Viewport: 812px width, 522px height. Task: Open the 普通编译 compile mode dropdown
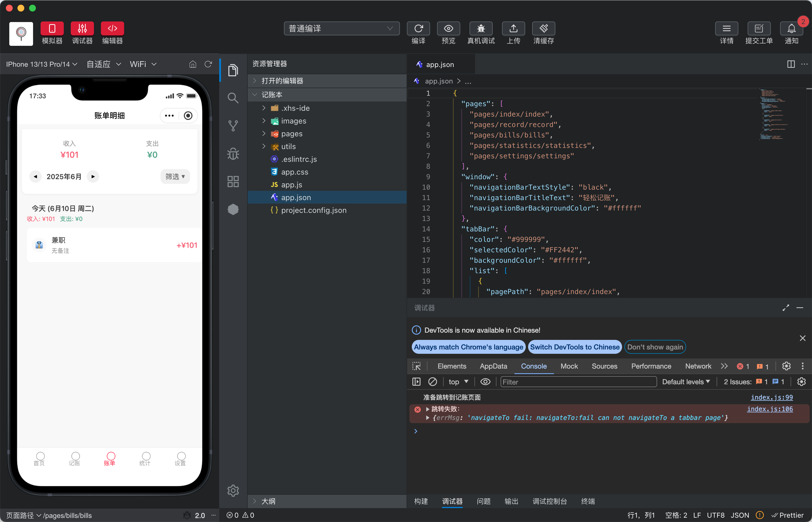[x=341, y=28]
